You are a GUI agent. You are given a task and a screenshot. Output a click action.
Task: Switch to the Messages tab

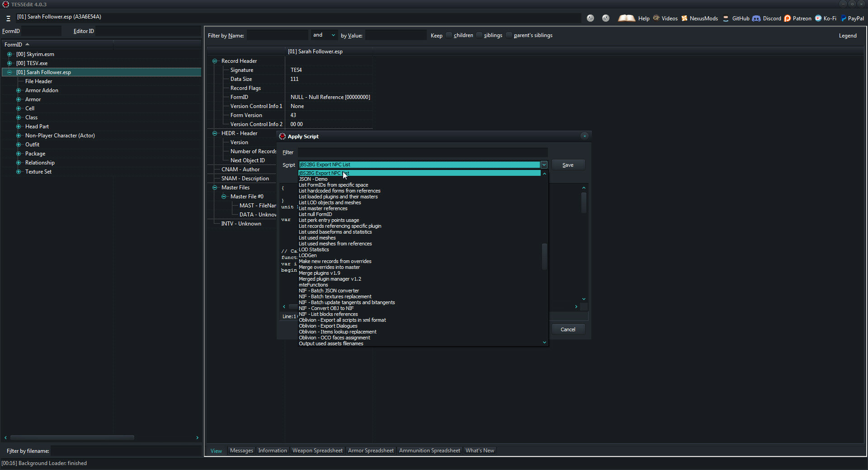pos(241,451)
